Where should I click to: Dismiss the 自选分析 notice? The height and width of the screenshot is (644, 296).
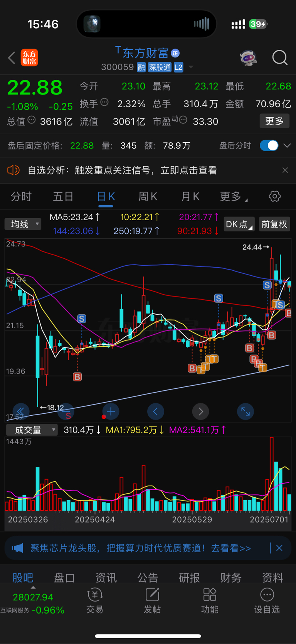click(285, 170)
